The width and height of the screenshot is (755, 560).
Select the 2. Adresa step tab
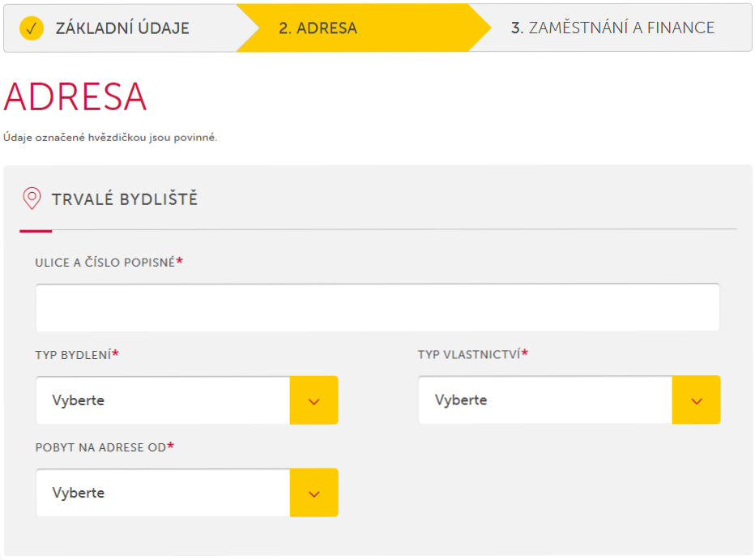pyautogui.click(x=318, y=28)
